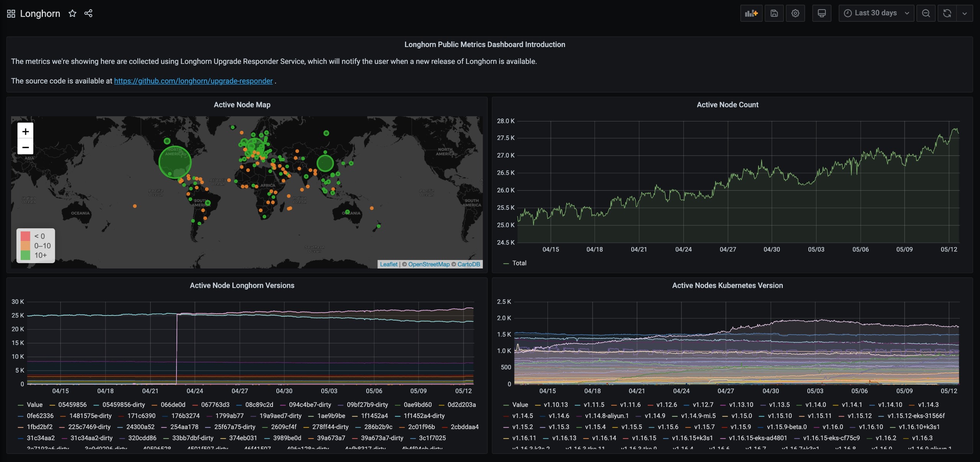The image size is (980, 462).
Task: Open the Active Nodes Kubernetes Version title menu
Action: point(727,285)
